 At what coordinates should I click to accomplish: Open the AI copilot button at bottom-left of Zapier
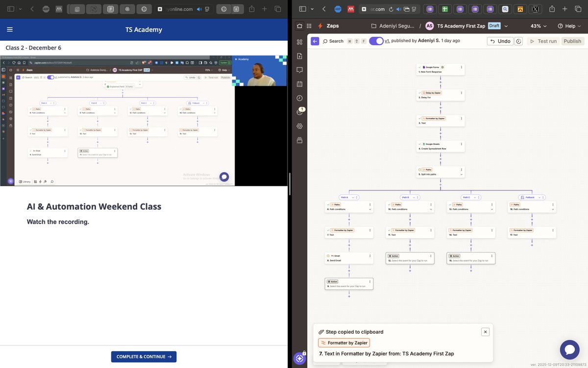[300, 359]
